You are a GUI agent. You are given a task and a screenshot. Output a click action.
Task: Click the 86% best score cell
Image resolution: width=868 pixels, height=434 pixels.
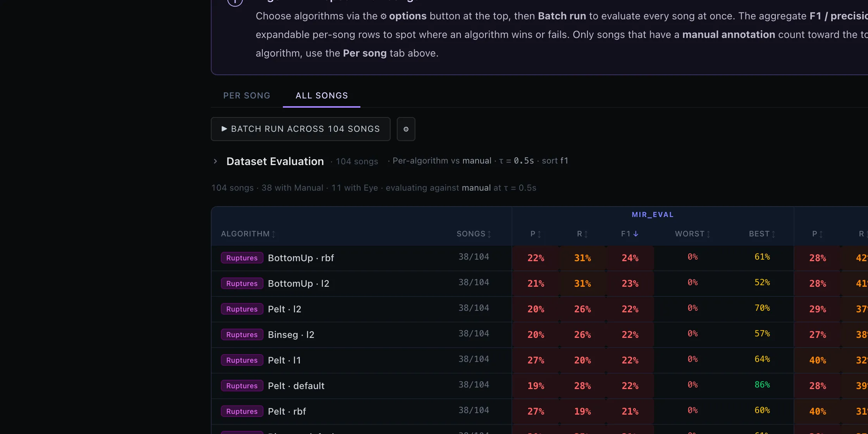click(x=762, y=385)
